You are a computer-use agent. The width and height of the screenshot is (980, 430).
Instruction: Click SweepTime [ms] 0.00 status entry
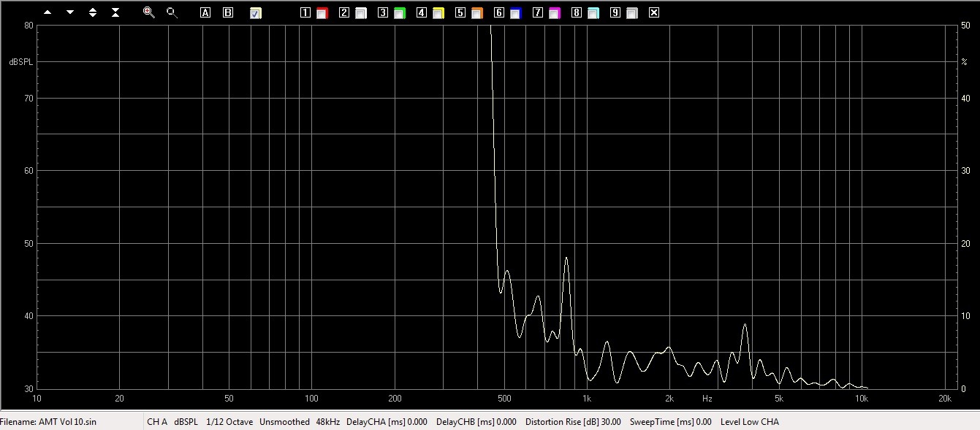[x=670, y=421]
